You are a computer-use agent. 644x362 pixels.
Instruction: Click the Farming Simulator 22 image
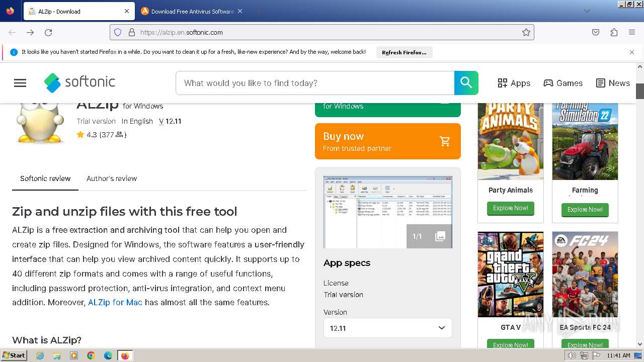click(x=585, y=141)
